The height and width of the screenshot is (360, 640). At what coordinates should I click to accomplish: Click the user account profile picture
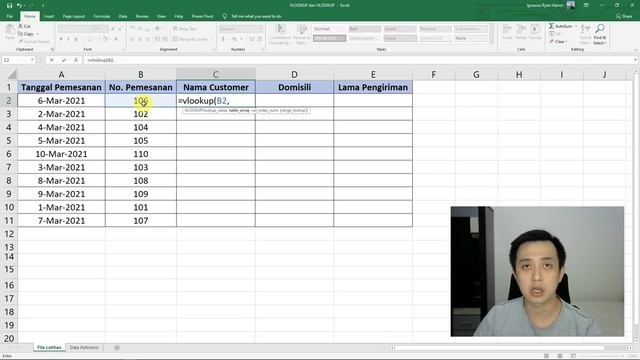tap(571, 5)
